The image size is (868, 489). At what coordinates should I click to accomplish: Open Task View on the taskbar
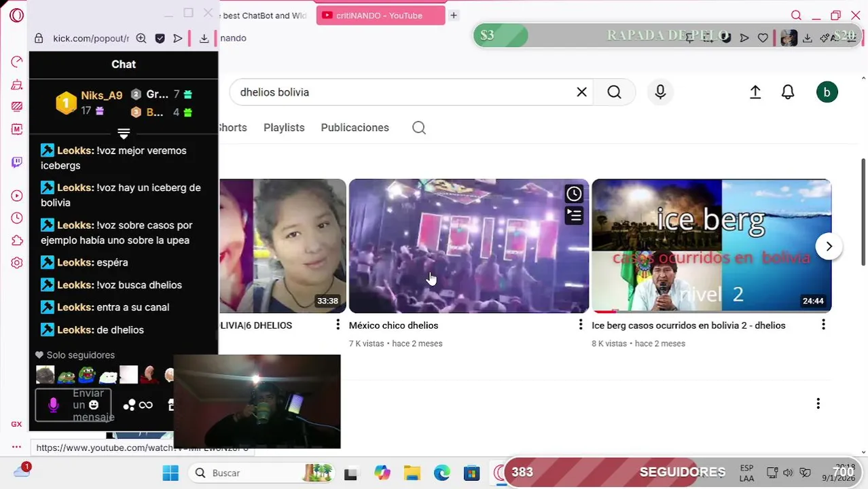point(350,473)
